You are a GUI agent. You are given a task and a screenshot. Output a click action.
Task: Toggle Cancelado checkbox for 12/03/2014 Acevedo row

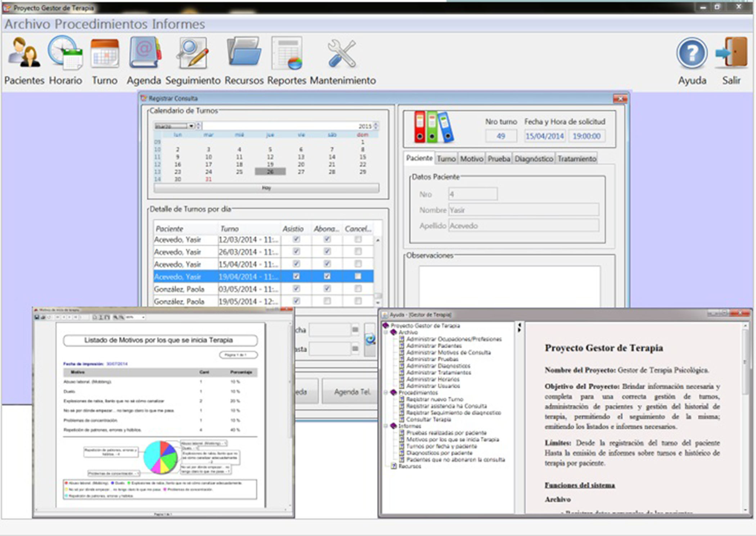click(358, 239)
